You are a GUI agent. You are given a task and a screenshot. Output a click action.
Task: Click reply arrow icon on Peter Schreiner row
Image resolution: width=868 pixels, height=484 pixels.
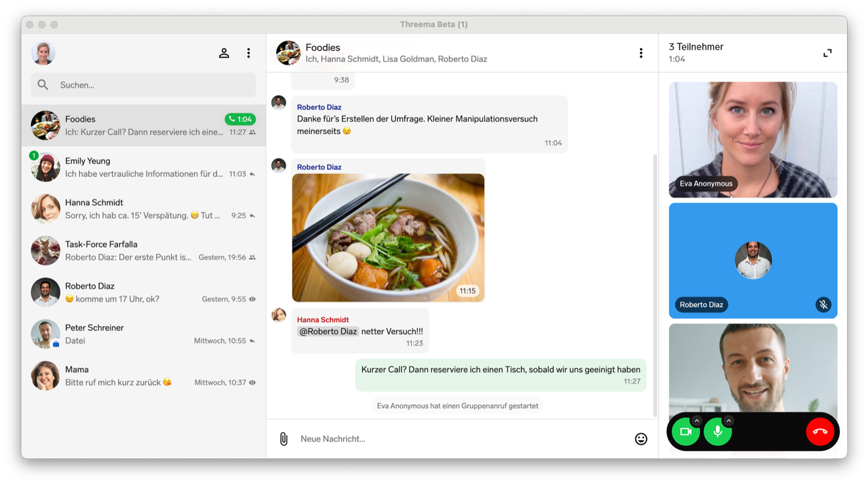(x=252, y=341)
